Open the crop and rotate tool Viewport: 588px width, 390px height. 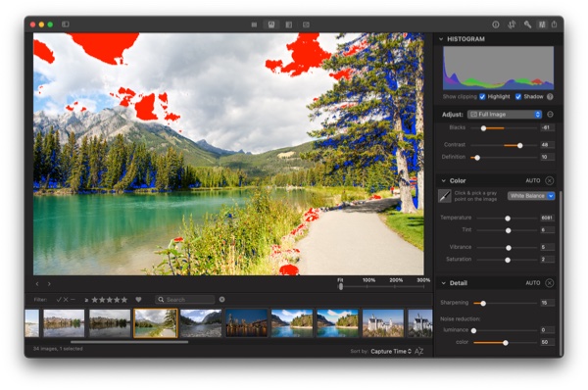[x=512, y=24]
